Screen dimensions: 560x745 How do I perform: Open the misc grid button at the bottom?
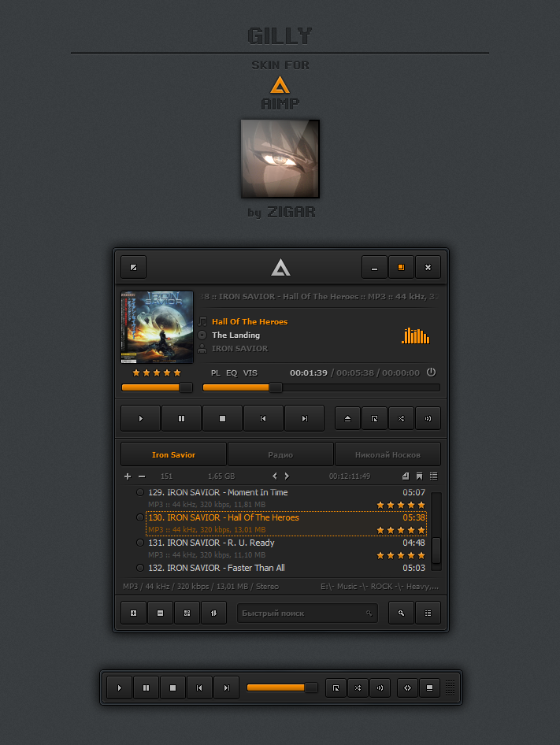pyautogui.click(x=187, y=613)
